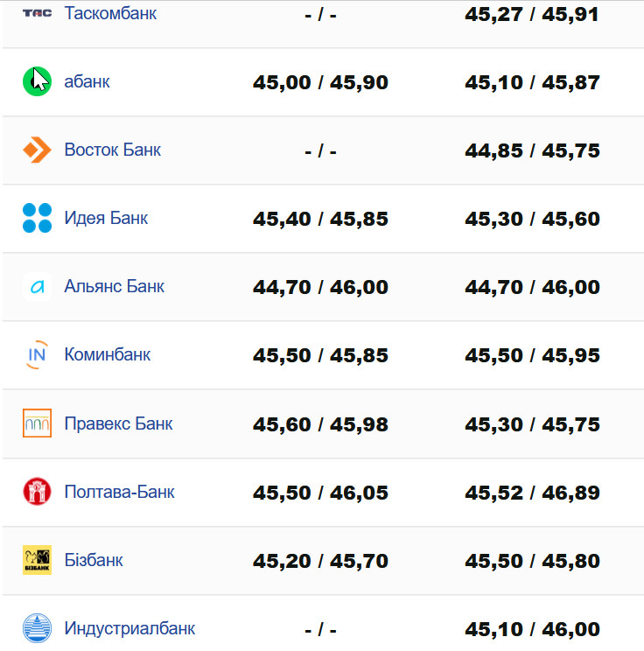Screen dimensions: 644x651
Task: Click the Индустриалбанк blue logo icon
Action: [x=37, y=628]
